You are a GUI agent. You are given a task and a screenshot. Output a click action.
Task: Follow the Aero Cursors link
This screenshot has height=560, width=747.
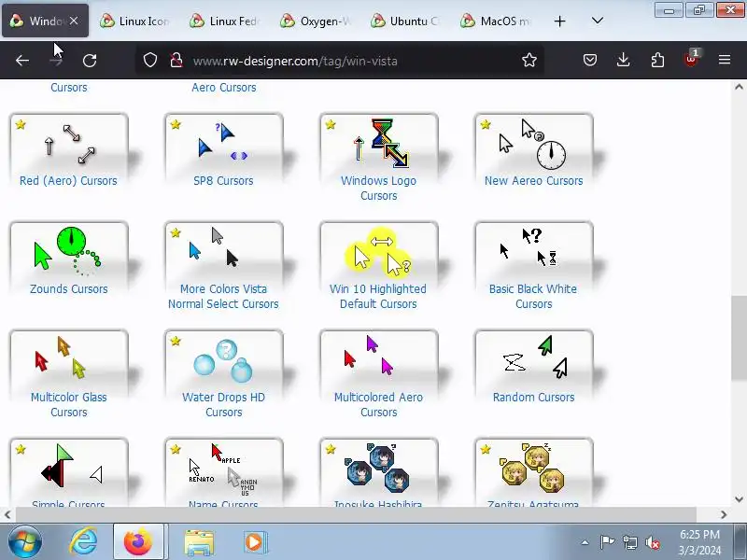pyautogui.click(x=224, y=88)
